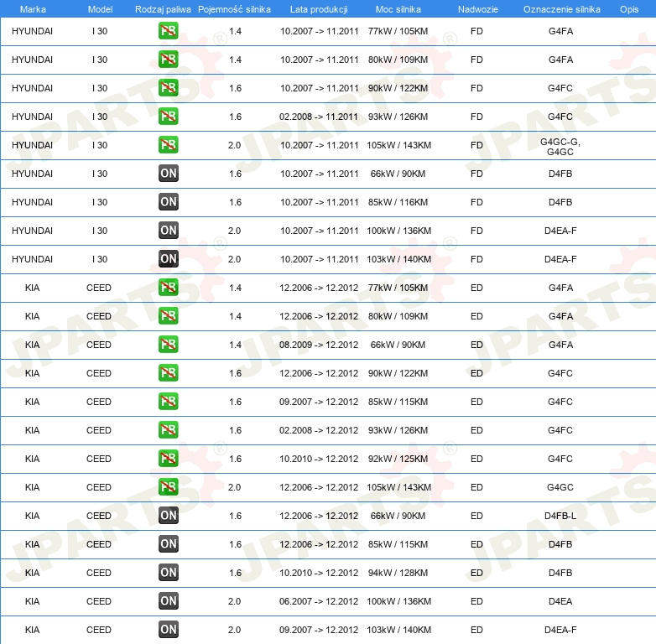Click petrol icon in Hyundai 77kW / 105KM row
The image size is (656, 644).
[x=168, y=31]
